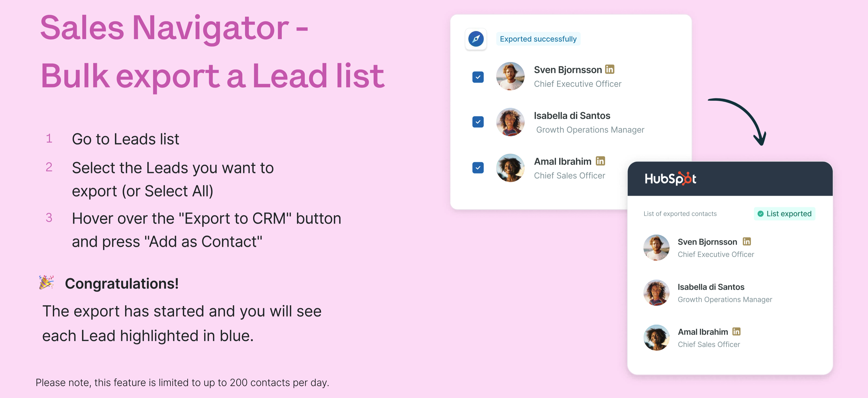Viewport: 868px width, 398px height.
Task: Select Isabella di Santos name in export list
Action: tap(572, 116)
